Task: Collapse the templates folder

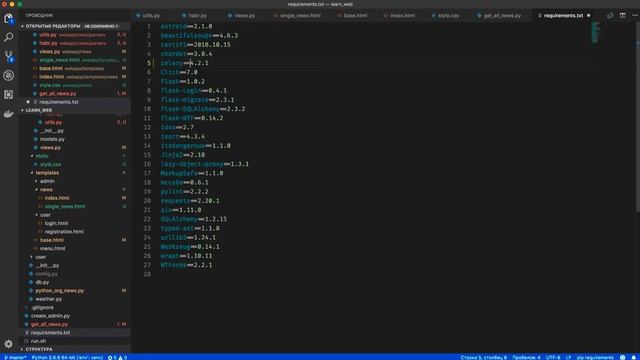Action: coord(47,173)
